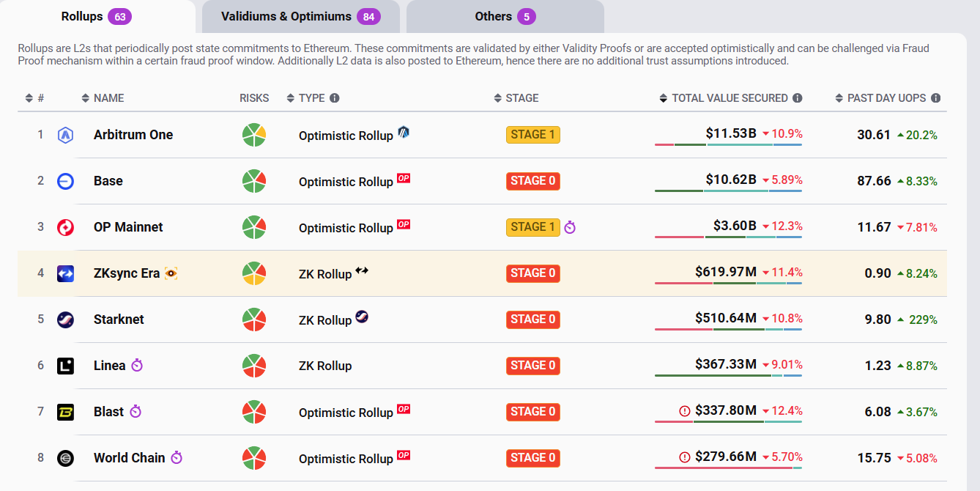Open the Starknet project page
Screen dimensions: 980x491
coord(119,320)
